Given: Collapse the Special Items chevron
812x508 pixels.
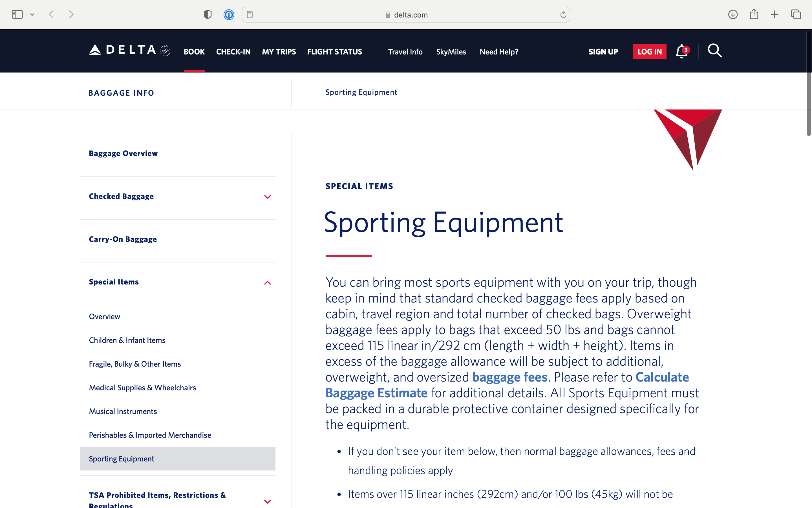Looking at the screenshot, I should [267, 283].
